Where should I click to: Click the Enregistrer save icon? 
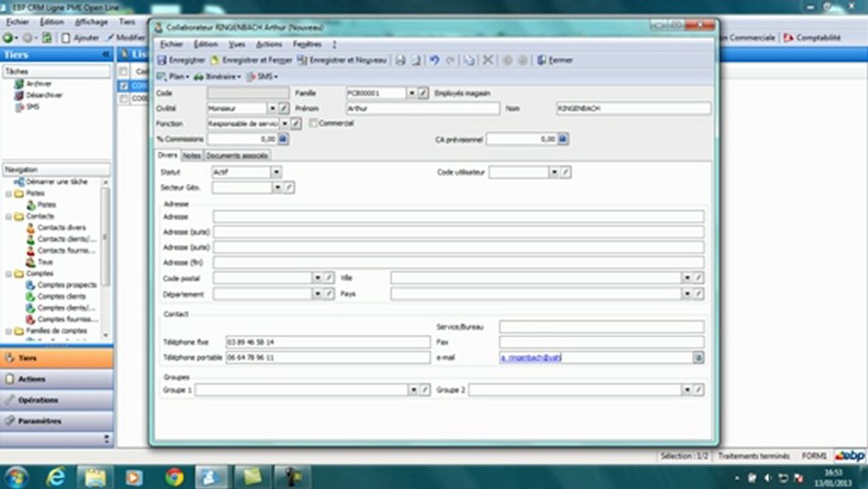pos(162,60)
